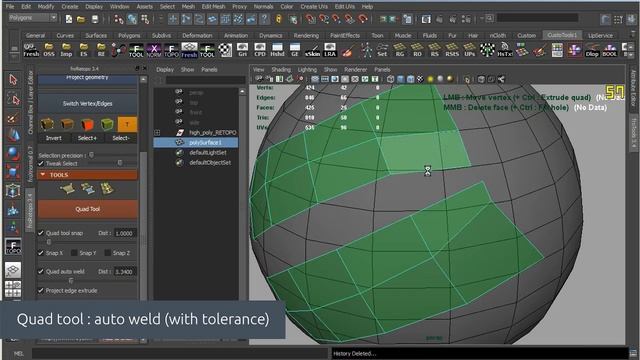Click the green cube selection icon
Image resolution: width=640 pixels, height=360 pixels.
tap(107, 124)
